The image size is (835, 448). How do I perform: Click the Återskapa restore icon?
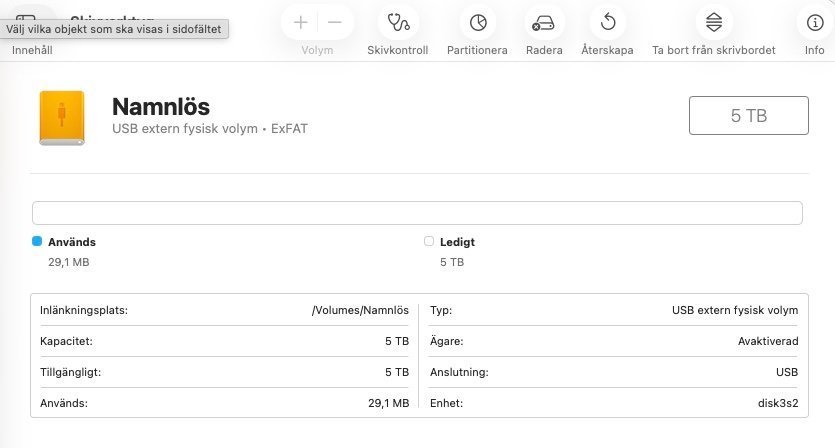(607, 22)
